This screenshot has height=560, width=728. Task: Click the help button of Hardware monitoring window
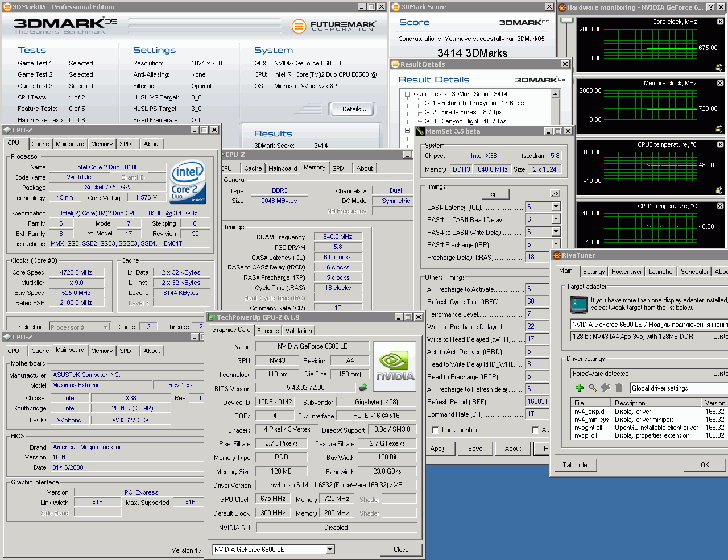click(710, 7)
